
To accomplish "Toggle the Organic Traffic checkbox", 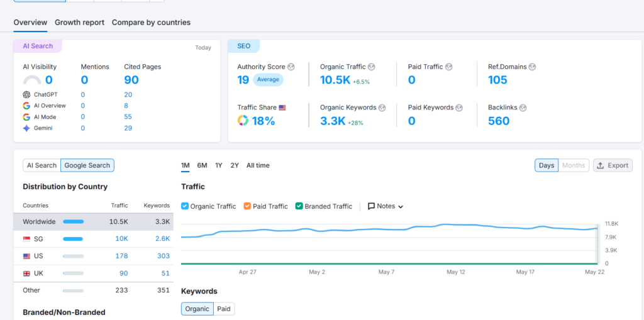I will click(x=185, y=206).
